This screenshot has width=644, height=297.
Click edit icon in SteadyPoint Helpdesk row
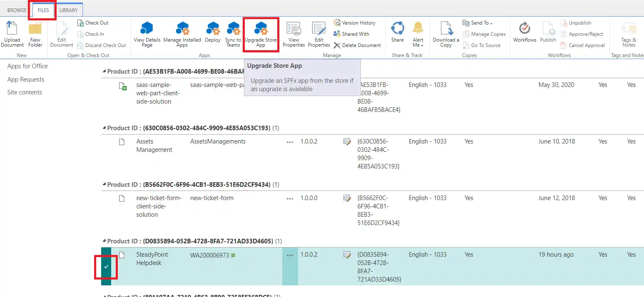[x=347, y=255]
